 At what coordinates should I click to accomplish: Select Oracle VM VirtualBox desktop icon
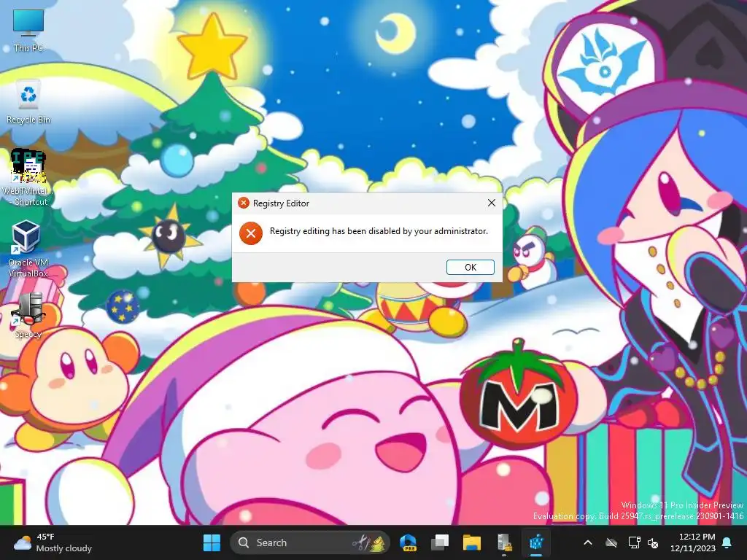coord(28,249)
